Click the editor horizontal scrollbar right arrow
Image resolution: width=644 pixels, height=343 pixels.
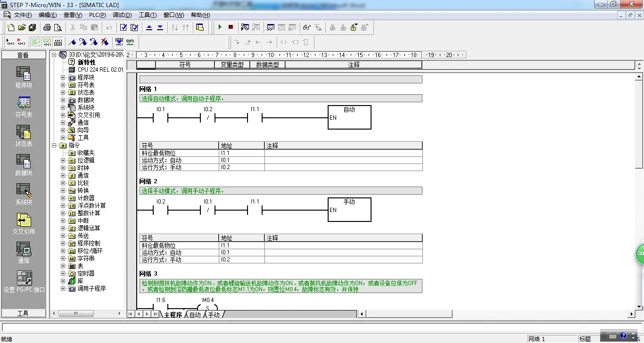[x=632, y=314]
